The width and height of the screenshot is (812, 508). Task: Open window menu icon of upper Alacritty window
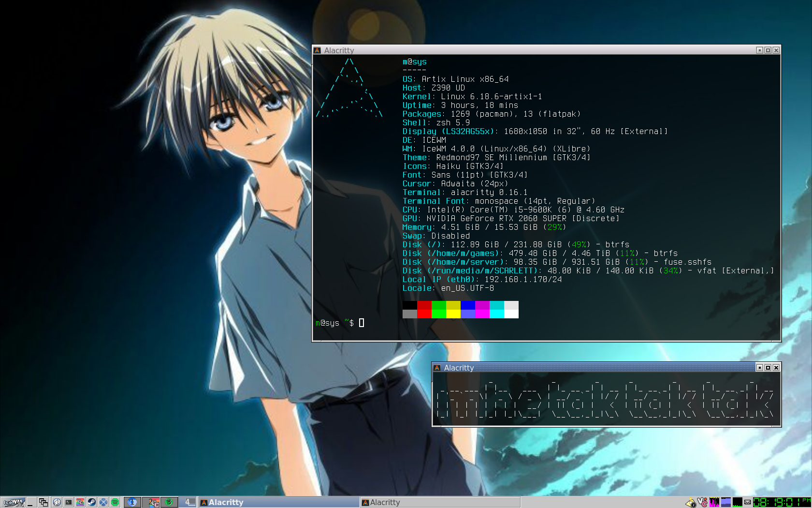point(318,50)
